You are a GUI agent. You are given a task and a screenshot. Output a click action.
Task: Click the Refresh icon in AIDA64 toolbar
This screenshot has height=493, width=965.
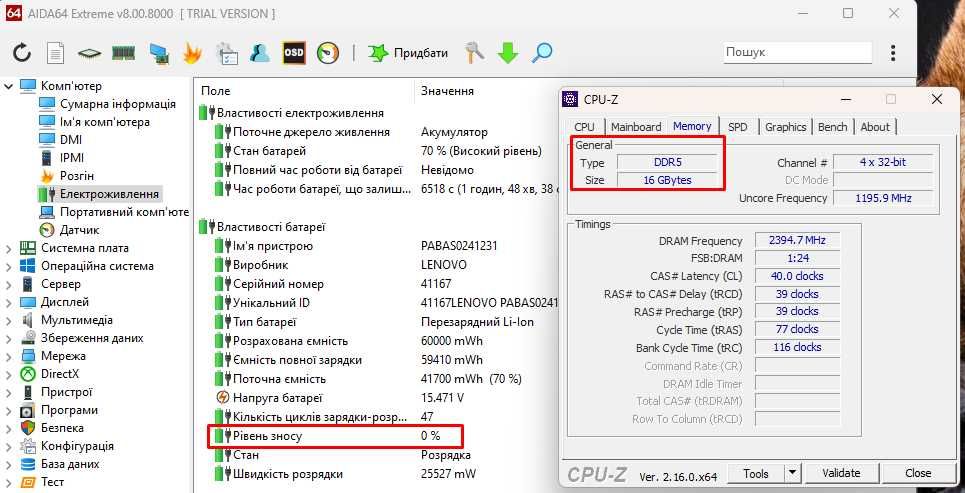[22, 54]
